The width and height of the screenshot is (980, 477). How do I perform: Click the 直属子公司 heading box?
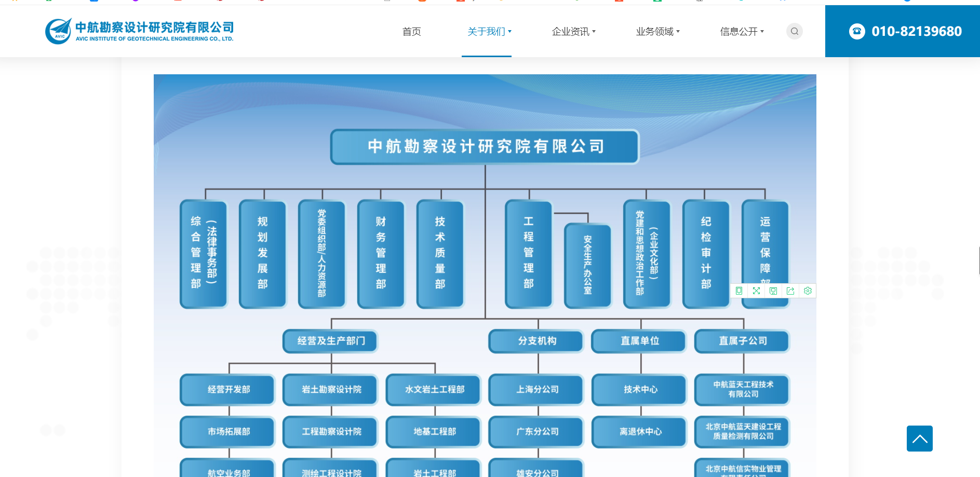coord(743,341)
